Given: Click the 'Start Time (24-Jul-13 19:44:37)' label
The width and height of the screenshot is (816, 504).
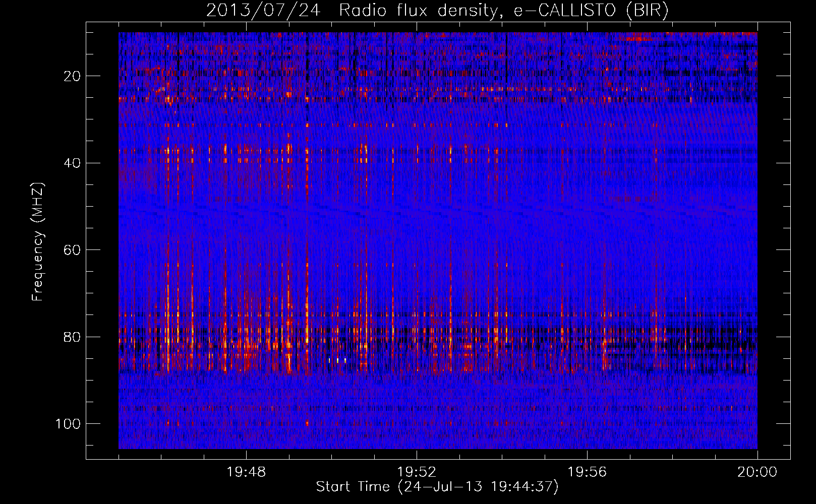Looking at the screenshot, I should [x=437, y=487].
